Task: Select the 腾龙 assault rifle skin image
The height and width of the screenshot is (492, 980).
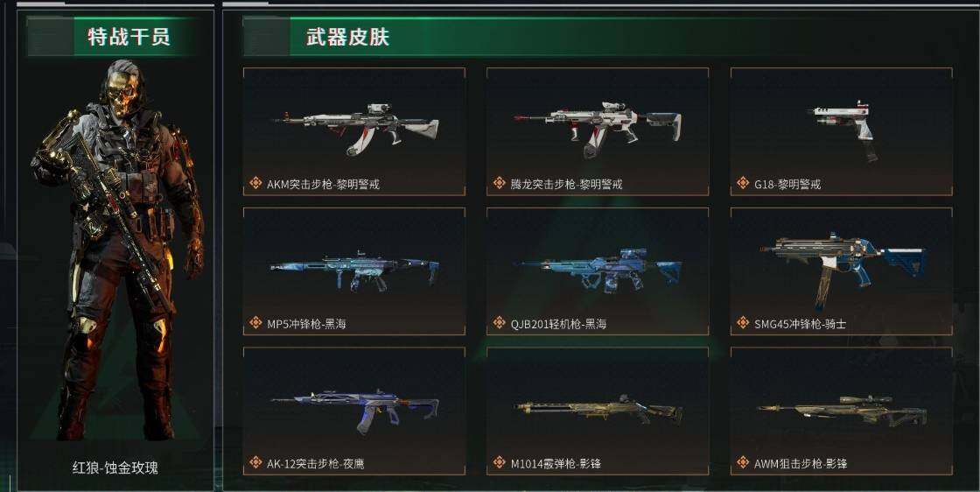Action: 598,129
